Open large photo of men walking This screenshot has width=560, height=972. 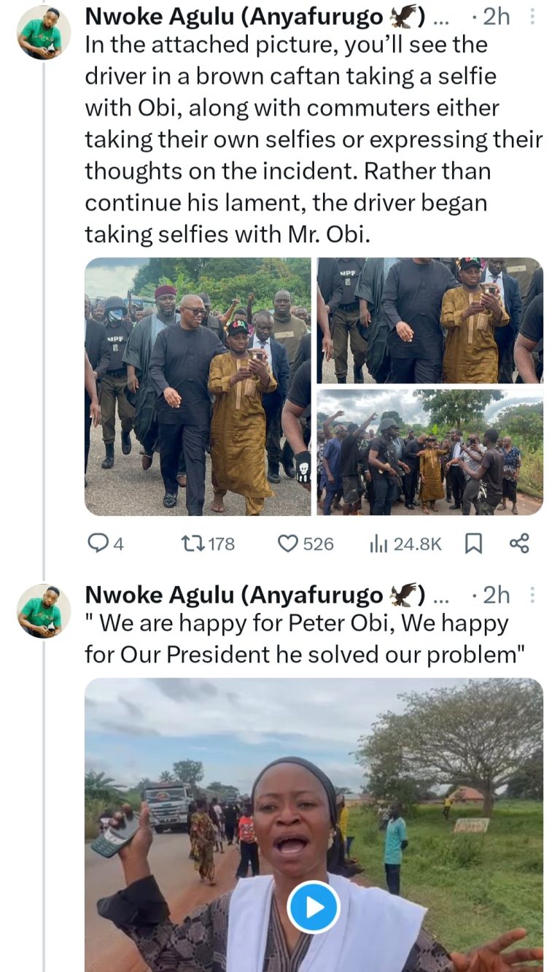(198, 387)
